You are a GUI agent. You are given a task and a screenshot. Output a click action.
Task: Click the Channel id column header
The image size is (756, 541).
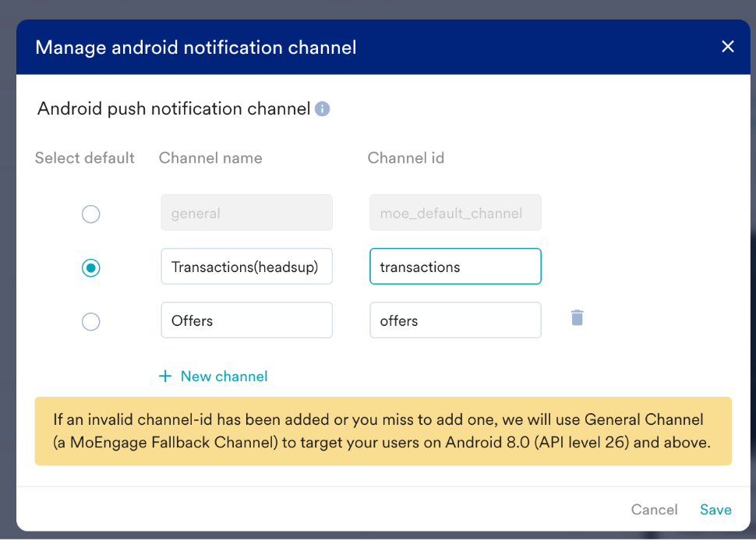(406, 158)
